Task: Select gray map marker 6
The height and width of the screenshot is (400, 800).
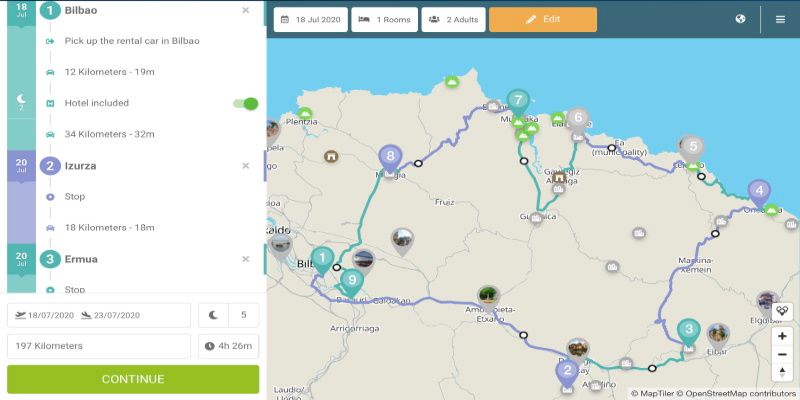Action: point(578,121)
